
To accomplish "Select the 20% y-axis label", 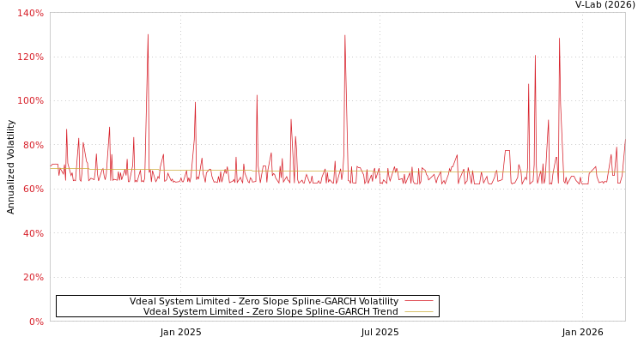I will [x=33, y=277].
